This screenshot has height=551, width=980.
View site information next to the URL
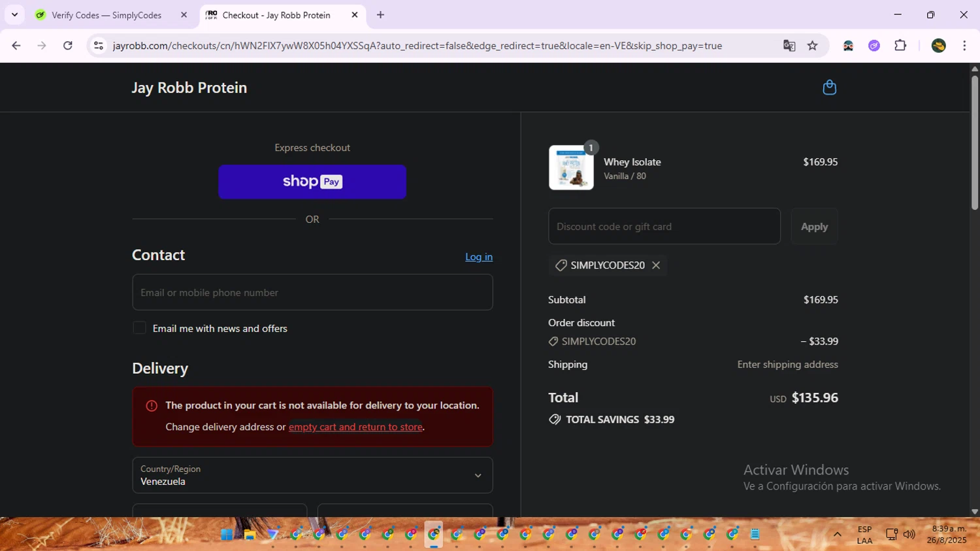click(99, 46)
